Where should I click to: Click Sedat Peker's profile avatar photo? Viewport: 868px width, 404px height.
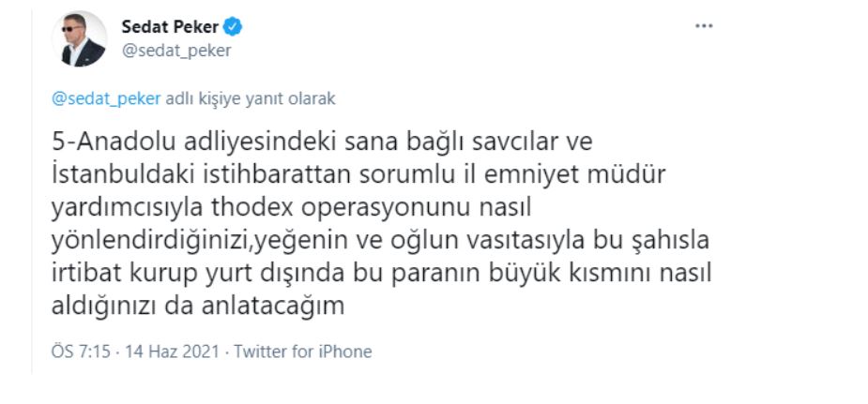pyautogui.click(x=84, y=39)
